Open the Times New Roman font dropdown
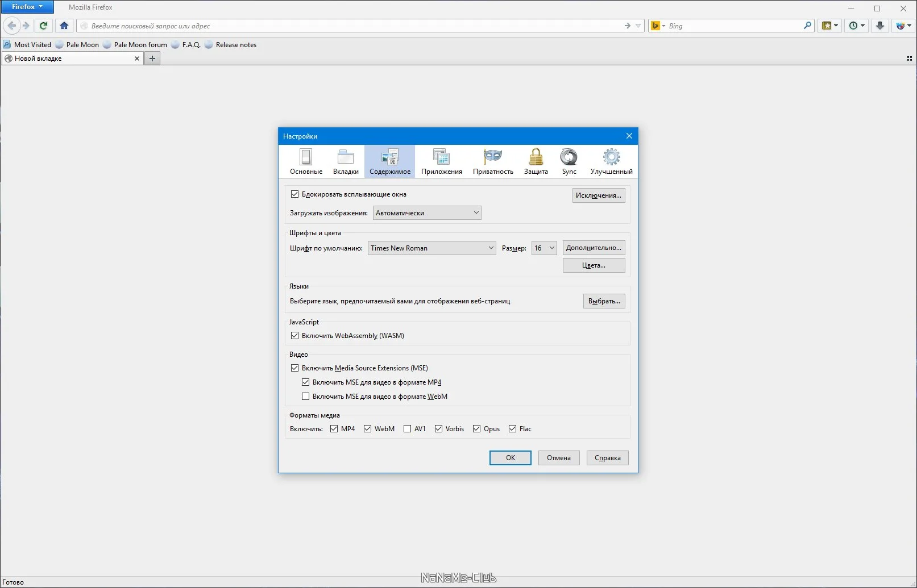Viewport: 917px width, 588px height. 431,248
